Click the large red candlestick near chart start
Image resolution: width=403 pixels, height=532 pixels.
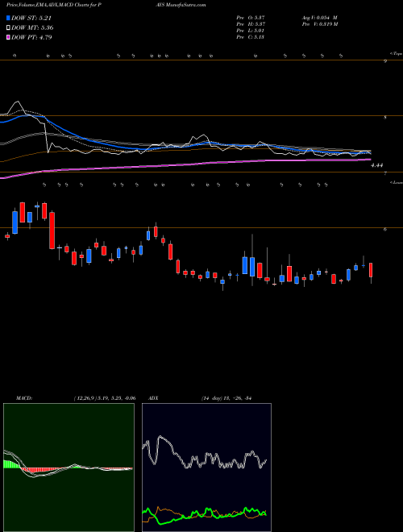coord(52,231)
